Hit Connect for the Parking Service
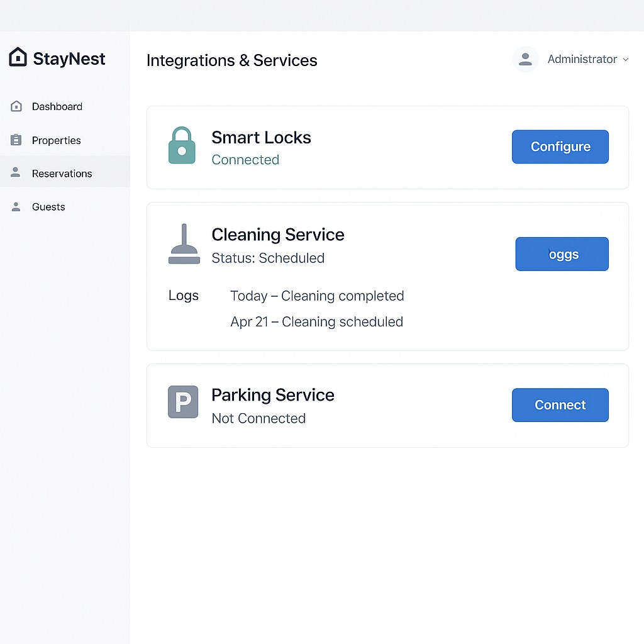644x644 pixels. coord(560,405)
